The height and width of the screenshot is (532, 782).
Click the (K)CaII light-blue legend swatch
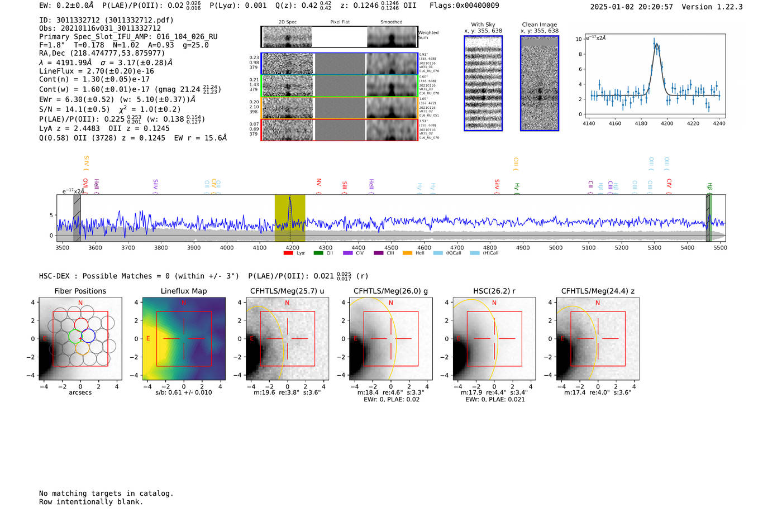(438, 253)
